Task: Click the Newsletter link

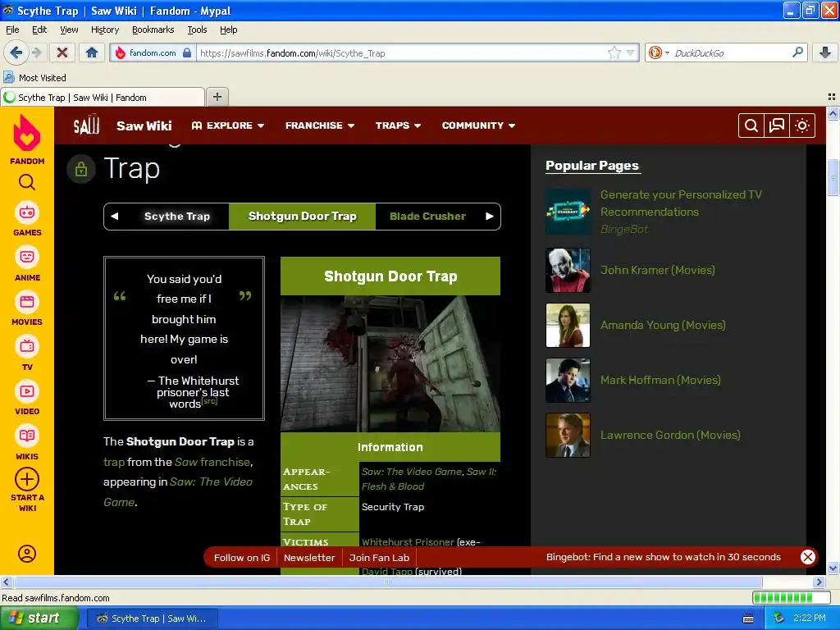Action: [x=309, y=558]
